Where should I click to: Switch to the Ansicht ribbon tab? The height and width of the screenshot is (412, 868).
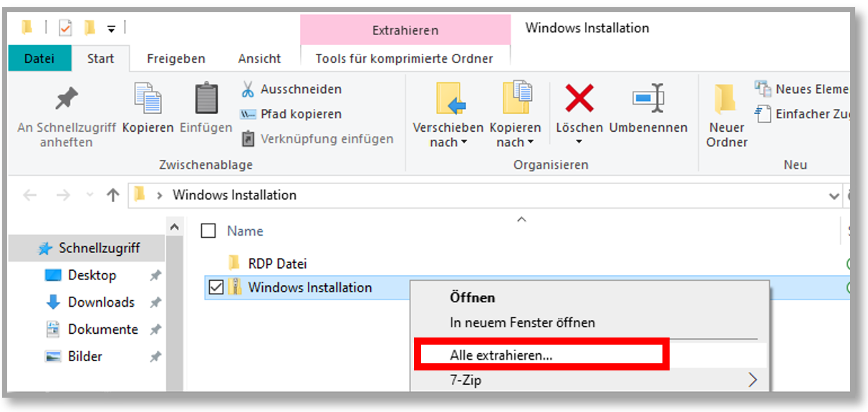click(x=259, y=59)
